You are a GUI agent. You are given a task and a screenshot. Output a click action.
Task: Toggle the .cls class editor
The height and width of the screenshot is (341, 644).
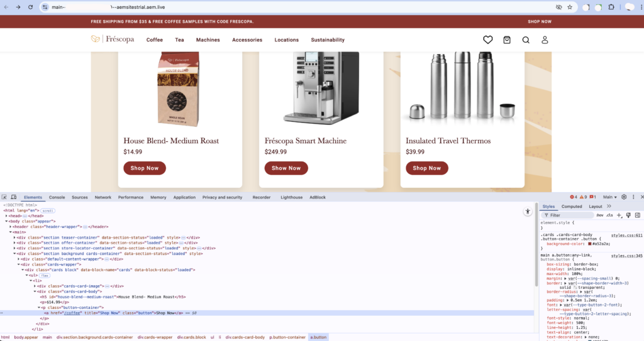(609, 215)
